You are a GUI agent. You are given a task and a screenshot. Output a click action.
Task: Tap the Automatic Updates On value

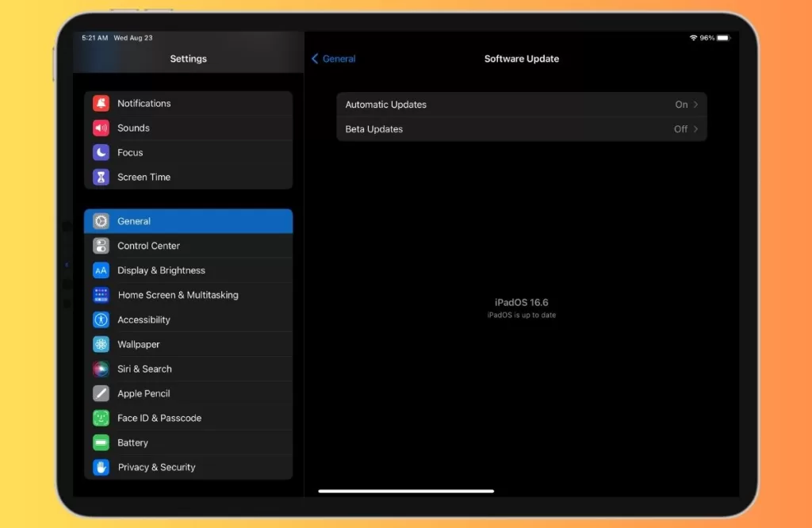coord(681,105)
